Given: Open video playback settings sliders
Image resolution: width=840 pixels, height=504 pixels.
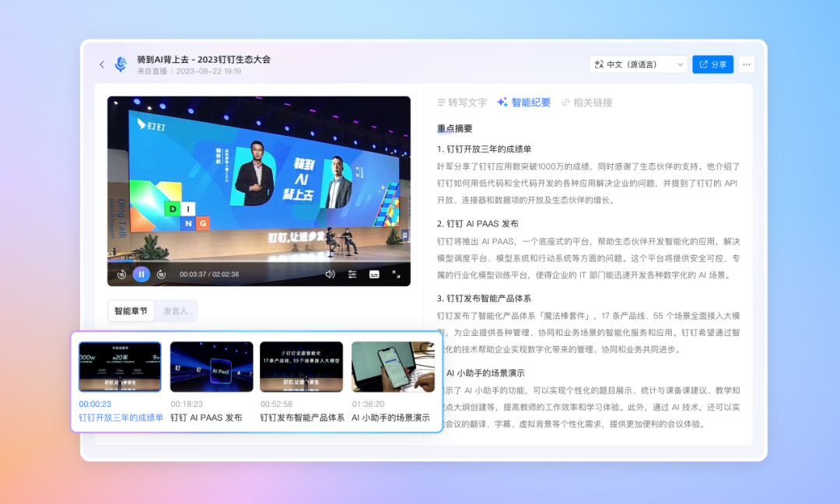Looking at the screenshot, I should pos(352,274).
